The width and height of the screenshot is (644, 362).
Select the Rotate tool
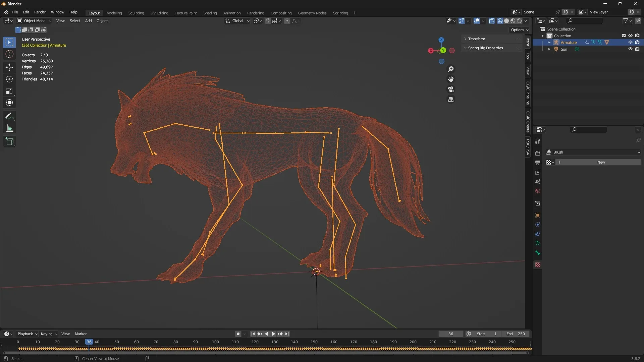point(9,79)
